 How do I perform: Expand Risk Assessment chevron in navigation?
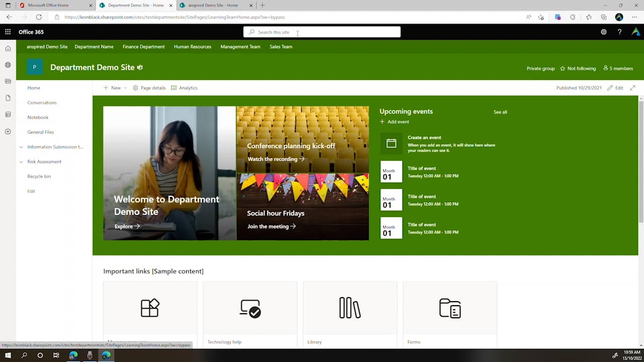pyautogui.click(x=21, y=162)
